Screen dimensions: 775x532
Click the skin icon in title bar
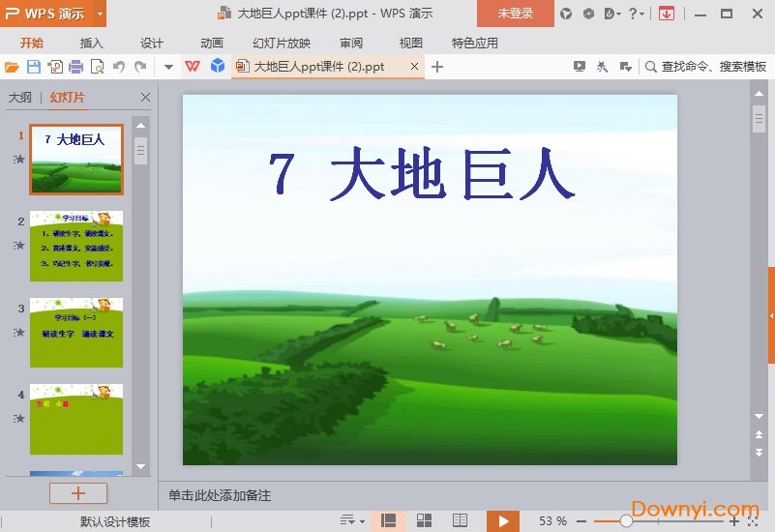566,14
